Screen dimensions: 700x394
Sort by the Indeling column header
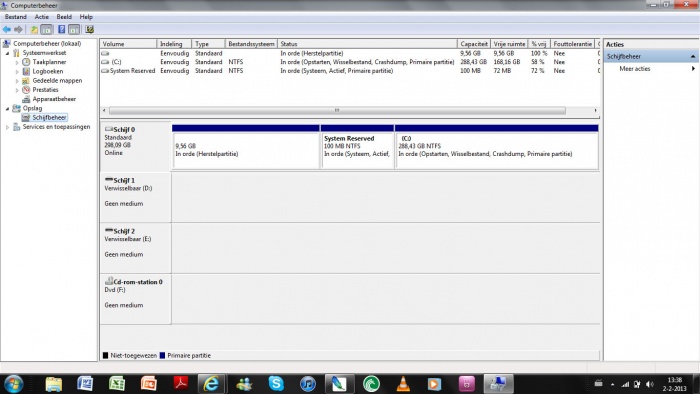click(174, 44)
